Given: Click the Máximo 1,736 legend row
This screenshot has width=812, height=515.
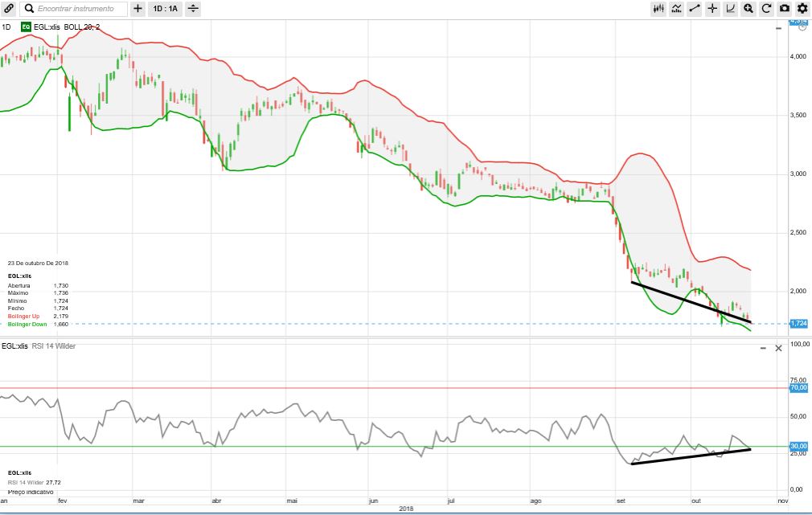Looking at the screenshot, I should [38, 293].
